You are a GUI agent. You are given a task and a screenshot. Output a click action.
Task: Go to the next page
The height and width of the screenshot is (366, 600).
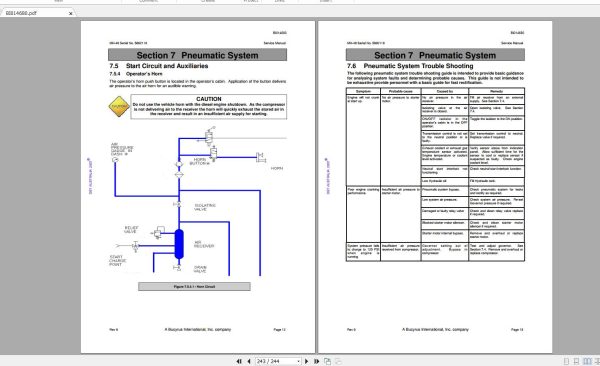pyautogui.click(x=306, y=361)
